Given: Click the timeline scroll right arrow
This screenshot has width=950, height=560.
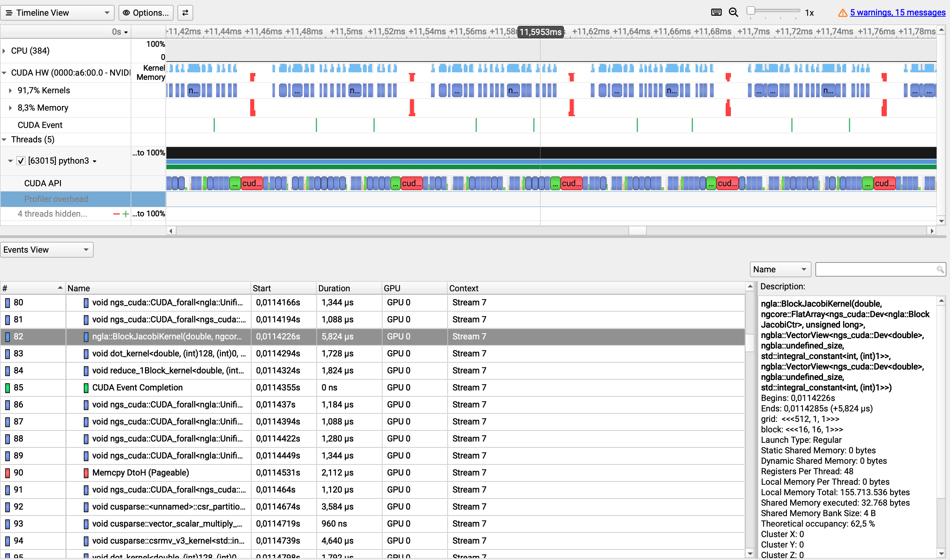Looking at the screenshot, I should (932, 230).
